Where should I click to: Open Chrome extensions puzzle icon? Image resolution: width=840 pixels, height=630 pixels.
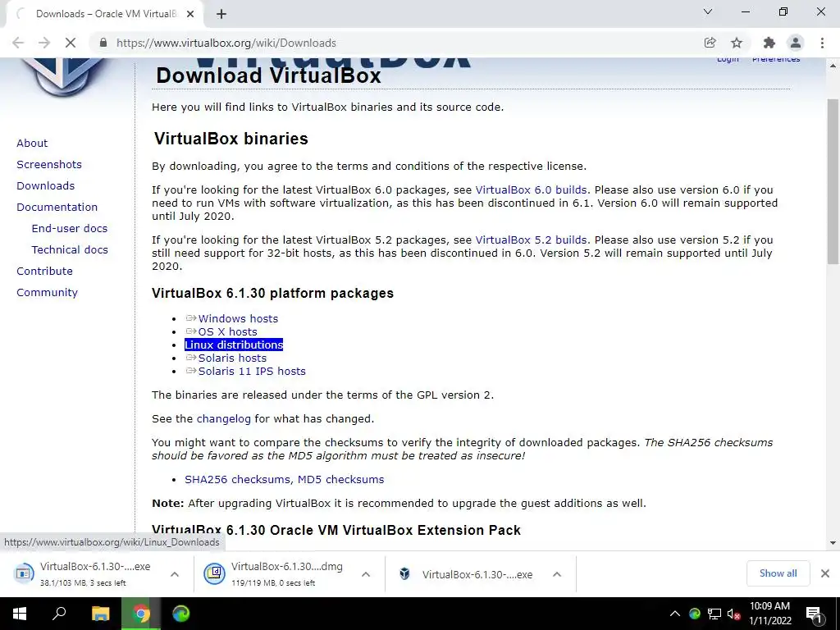769,43
